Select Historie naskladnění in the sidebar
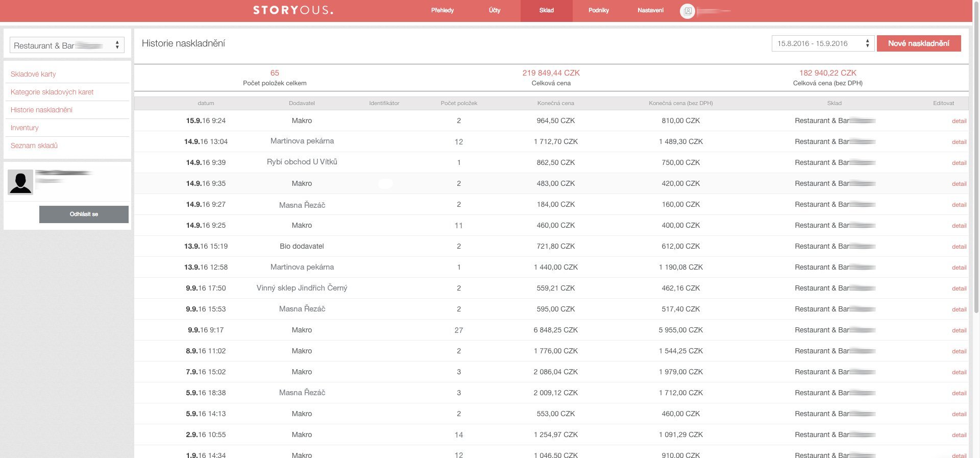Image resolution: width=980 pixels, height=458 pixels. pos(41,110)
